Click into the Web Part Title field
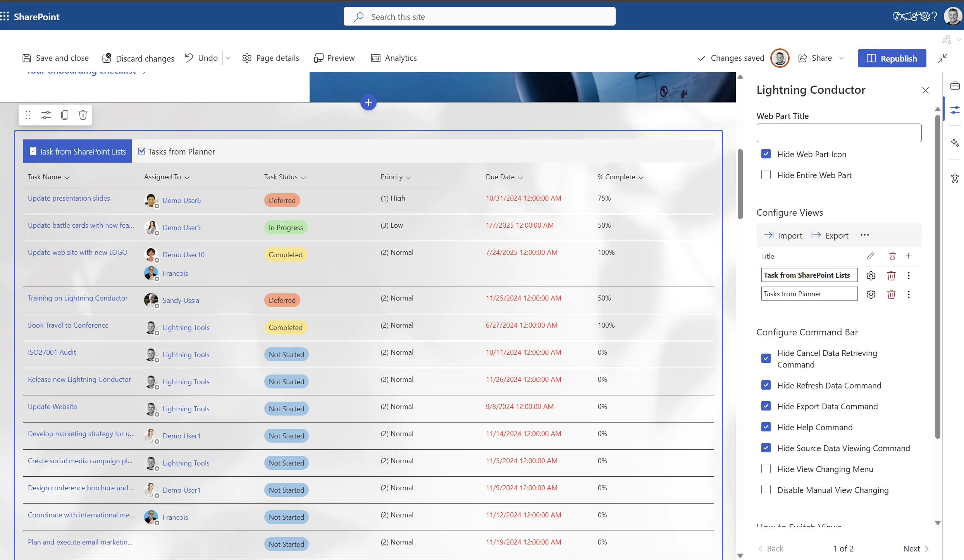964x560 pixels. click(838, 133)
